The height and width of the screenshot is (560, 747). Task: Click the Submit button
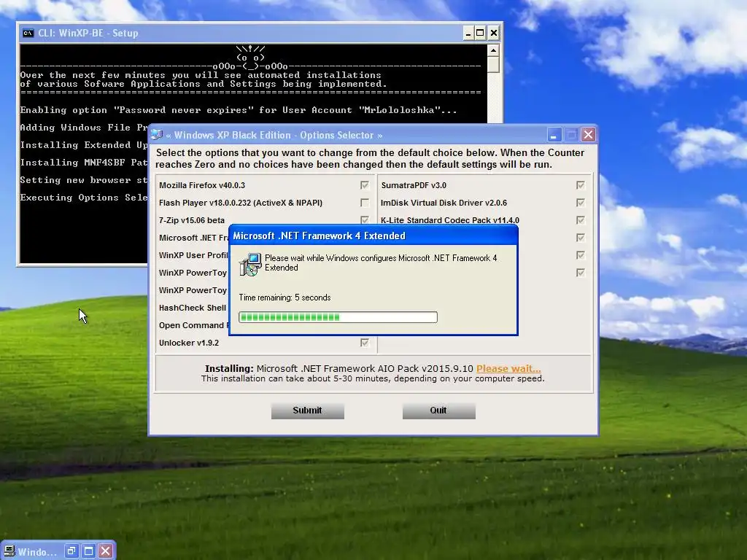click(x=308, y=411)
